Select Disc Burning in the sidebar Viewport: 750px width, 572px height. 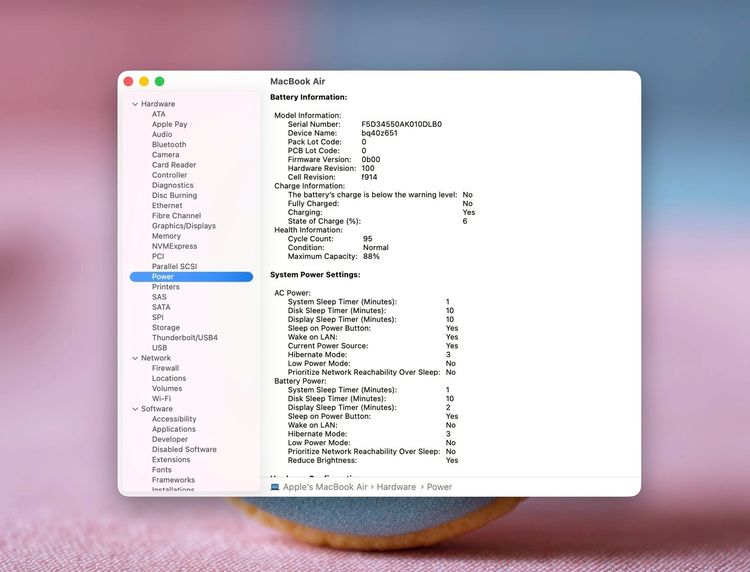click(x=175, y=195)
